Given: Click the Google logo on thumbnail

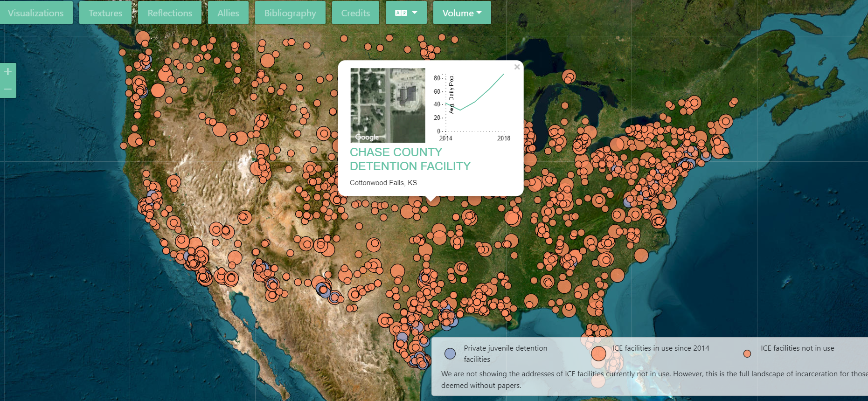Looking at the screenshot, I should [x=367, y=137].
